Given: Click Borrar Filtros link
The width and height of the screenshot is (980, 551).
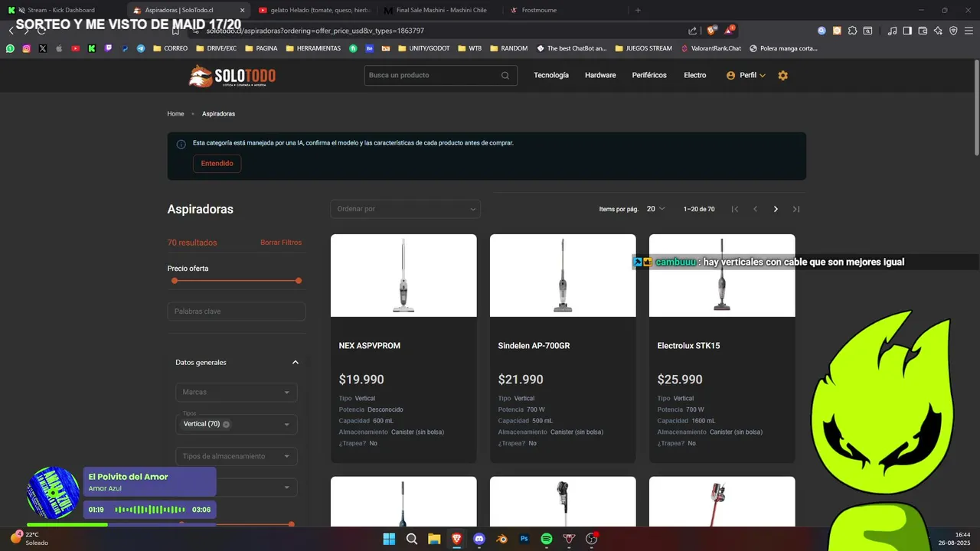Looking at the screenshot, I should click(x=281, y=243).
